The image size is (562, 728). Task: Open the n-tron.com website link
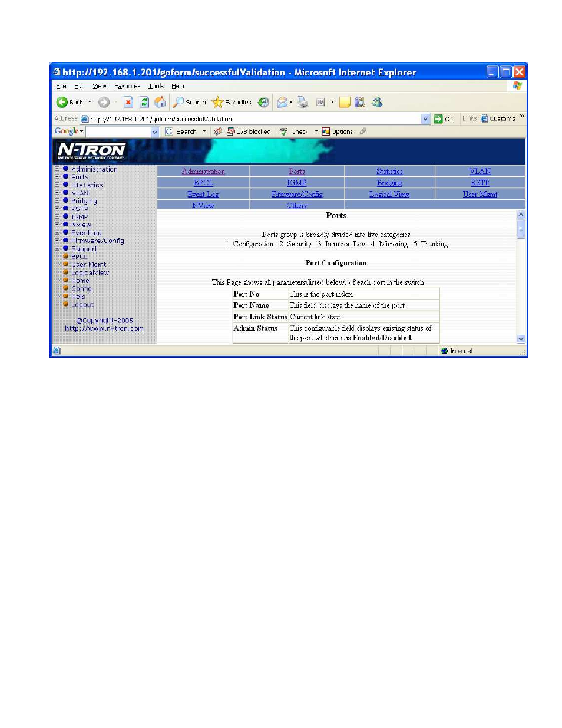coord(104,328)
